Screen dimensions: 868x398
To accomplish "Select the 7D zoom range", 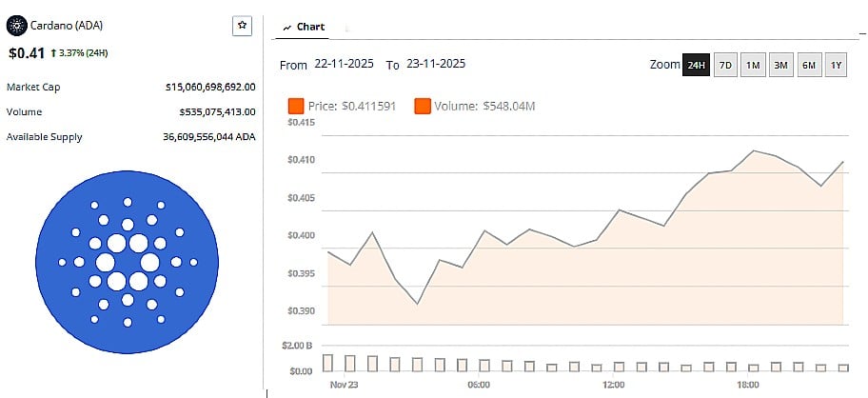I will [725, 65].
